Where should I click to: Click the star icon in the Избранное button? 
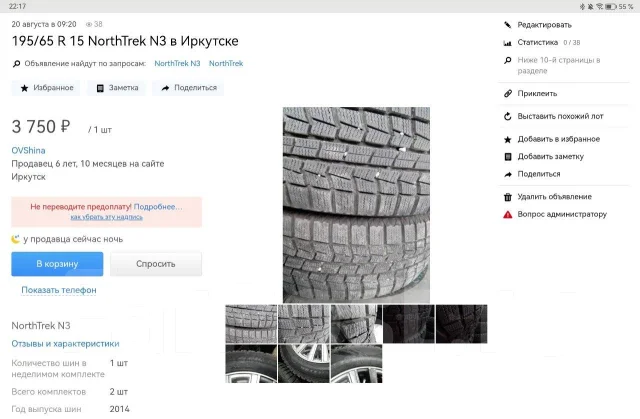24,88
